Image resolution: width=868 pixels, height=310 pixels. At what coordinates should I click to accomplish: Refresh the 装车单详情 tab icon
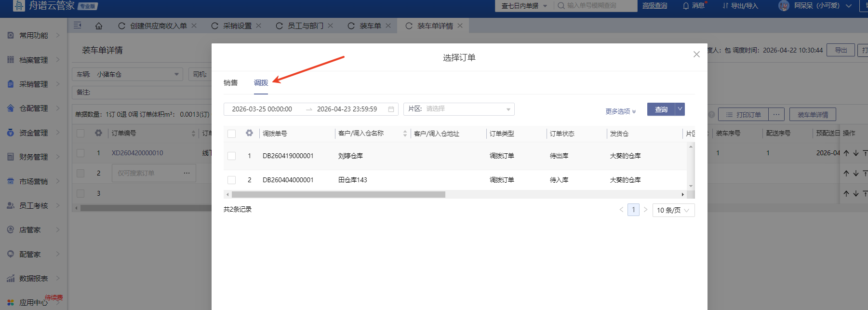pos(409,26)
